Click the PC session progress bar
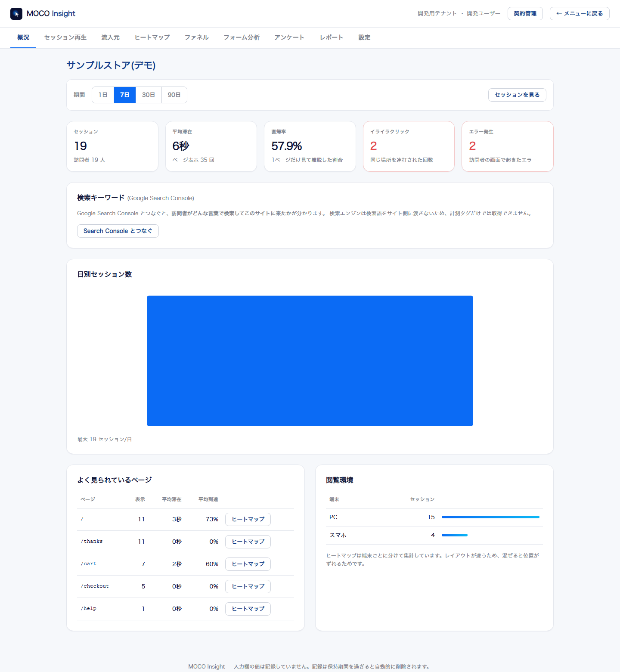This screenshot has height=672, width=620. point(490,517)
